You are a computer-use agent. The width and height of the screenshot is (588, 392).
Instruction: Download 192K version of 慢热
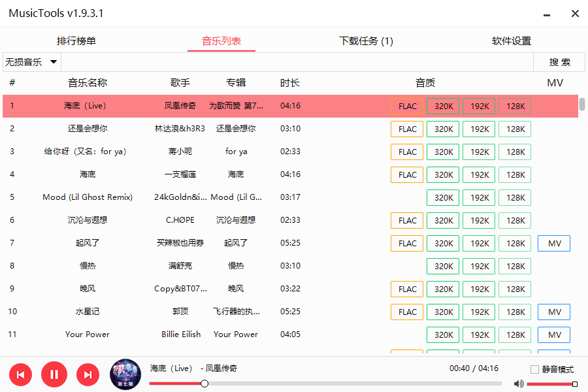(479, 266)
